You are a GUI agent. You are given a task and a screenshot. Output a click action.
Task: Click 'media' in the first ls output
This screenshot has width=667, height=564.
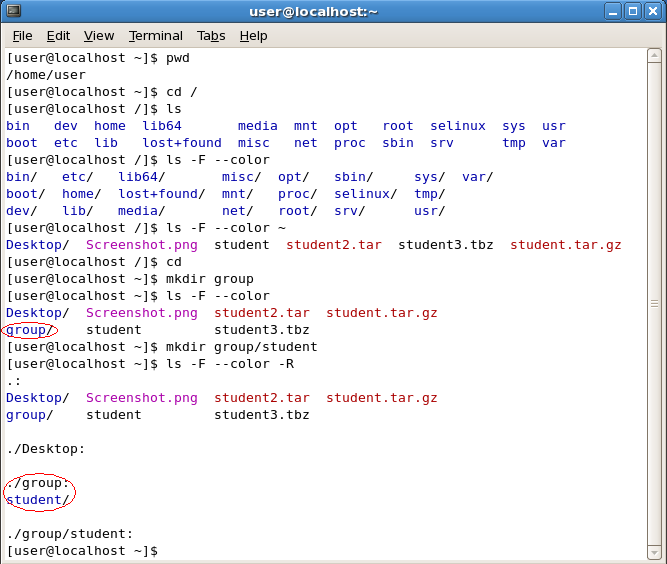coord(258,126)
